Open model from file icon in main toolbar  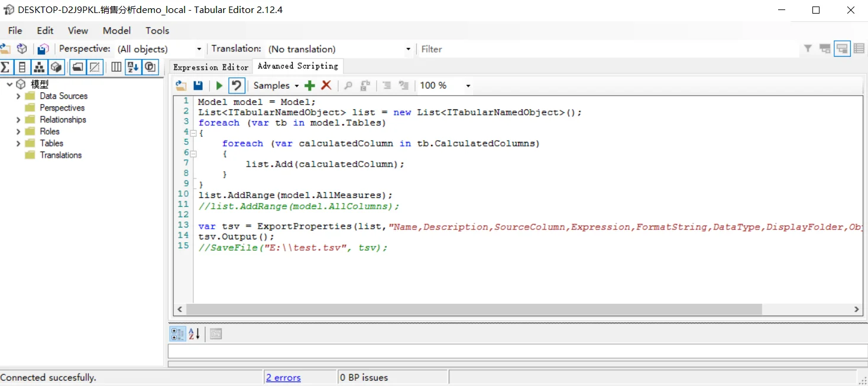tap(5, 49)
